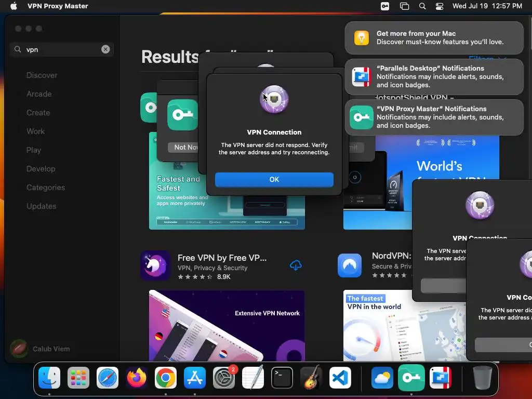Viewport: 532px width, 399px height.
Task: Open Updates in the sidebar
Action: click(x=42, y=206)
